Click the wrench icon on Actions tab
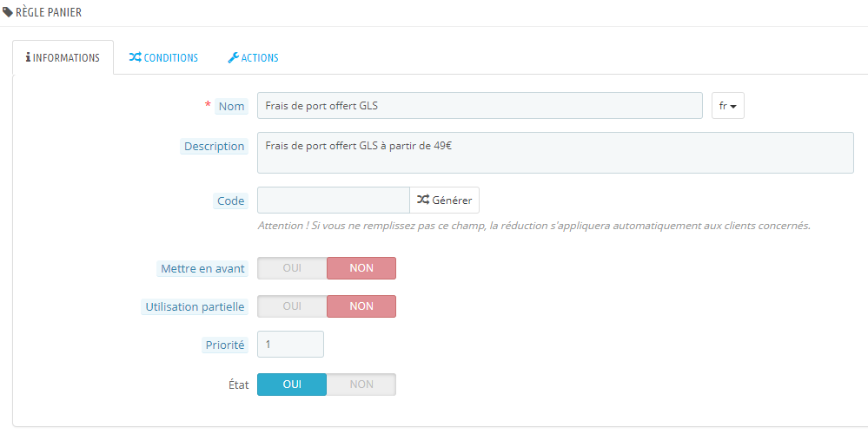The height and width of the screenshot is (434, 868). click(233, 57)
